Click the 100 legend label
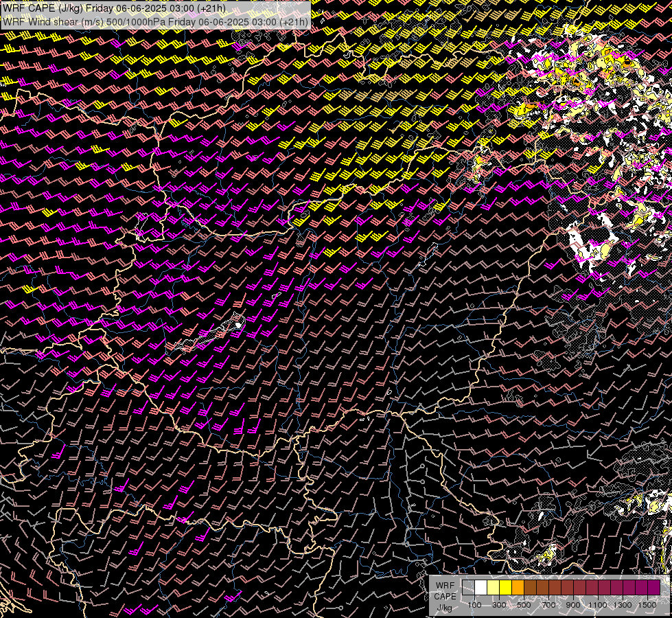Viewport: 672px width, 618px height. (x=474, y=605)
